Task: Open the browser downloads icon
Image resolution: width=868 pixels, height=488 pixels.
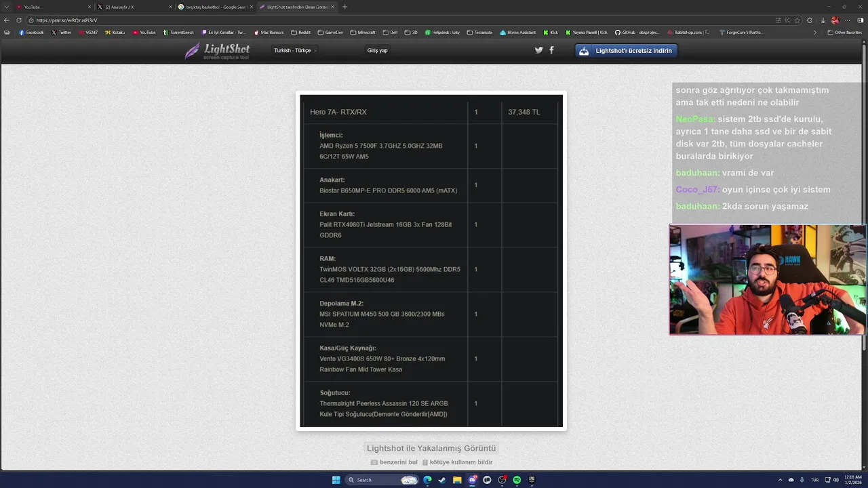Action: (823, 20)
